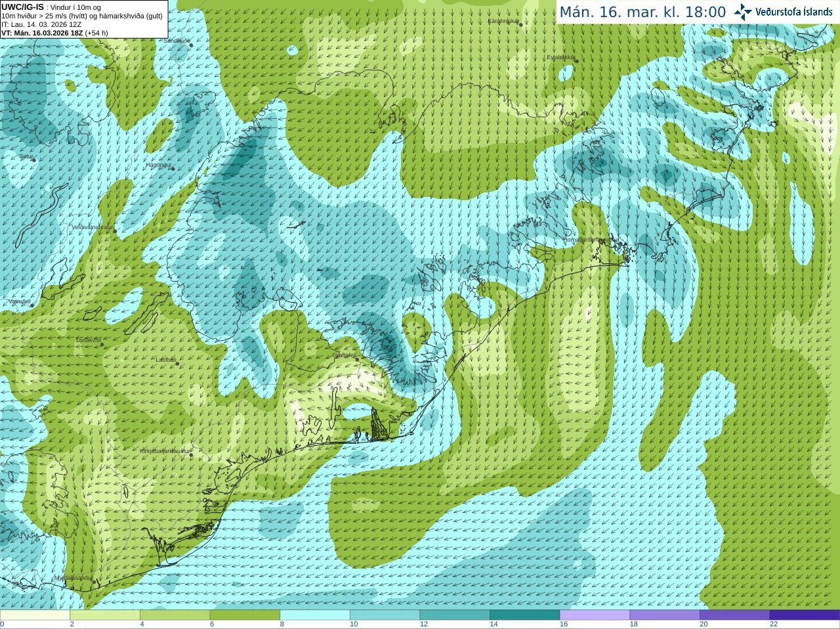Click the 'Veðurstofa Íslands' logo text

[x=794, y=12]
